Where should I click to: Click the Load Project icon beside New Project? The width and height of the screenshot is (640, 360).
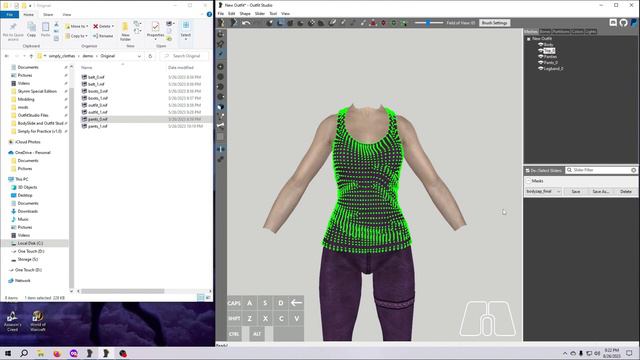click(233, 23)
